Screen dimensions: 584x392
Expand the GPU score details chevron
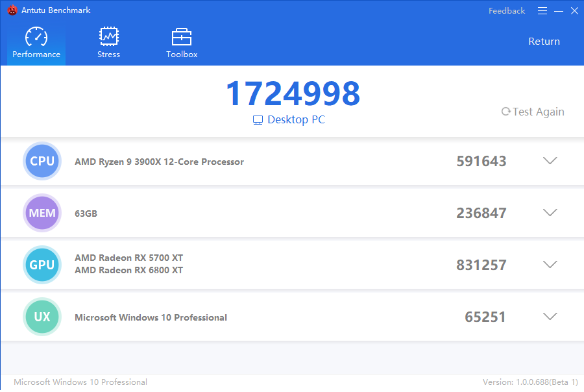(x=550, y=264)
